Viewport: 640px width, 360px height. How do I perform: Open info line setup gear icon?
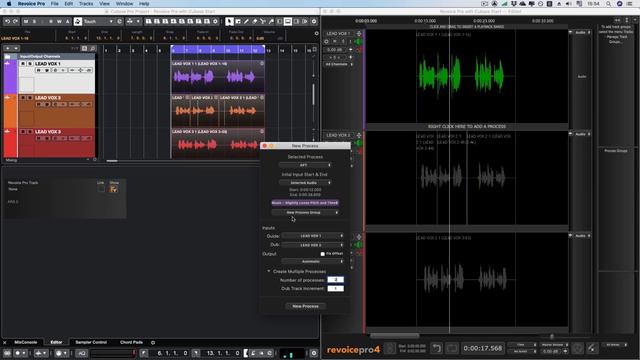(316, 33)
